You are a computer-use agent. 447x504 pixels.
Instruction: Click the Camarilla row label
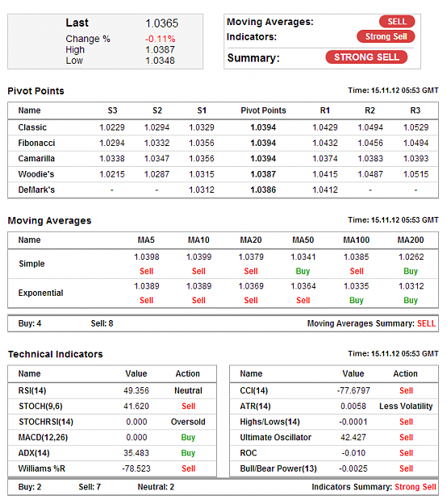tap(36, 159)
